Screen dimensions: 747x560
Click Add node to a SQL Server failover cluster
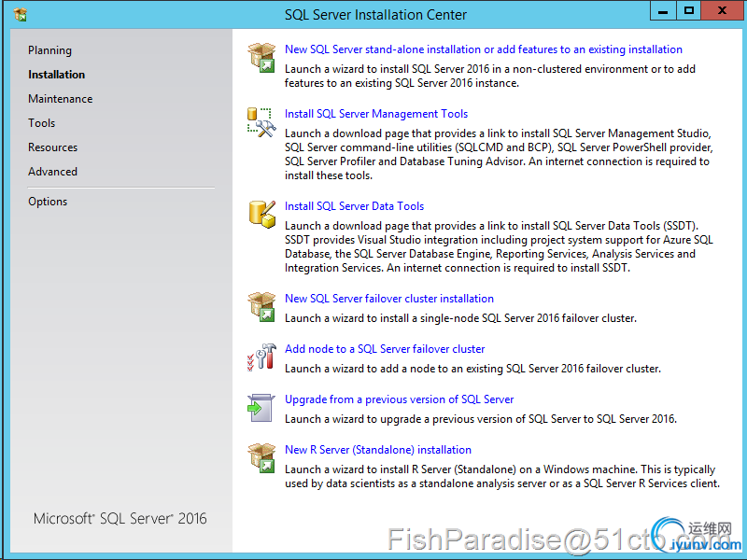pyautogui.click(x=385, y=349)
